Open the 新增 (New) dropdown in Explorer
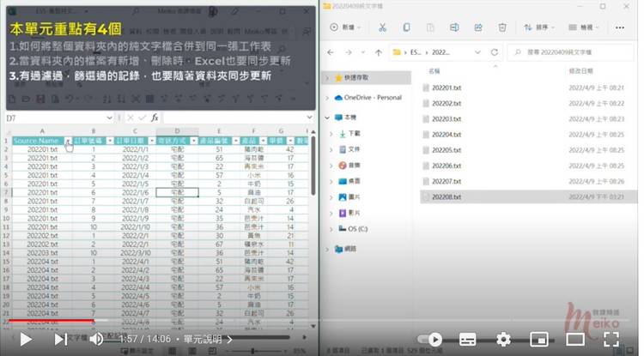Image resolution: width=644 pixels, height=356 pixels. 345,27
